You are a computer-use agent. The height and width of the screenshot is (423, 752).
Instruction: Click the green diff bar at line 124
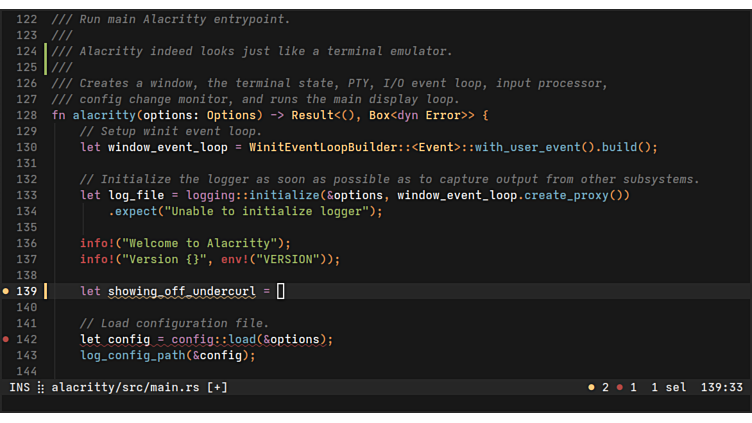(46, 51)
